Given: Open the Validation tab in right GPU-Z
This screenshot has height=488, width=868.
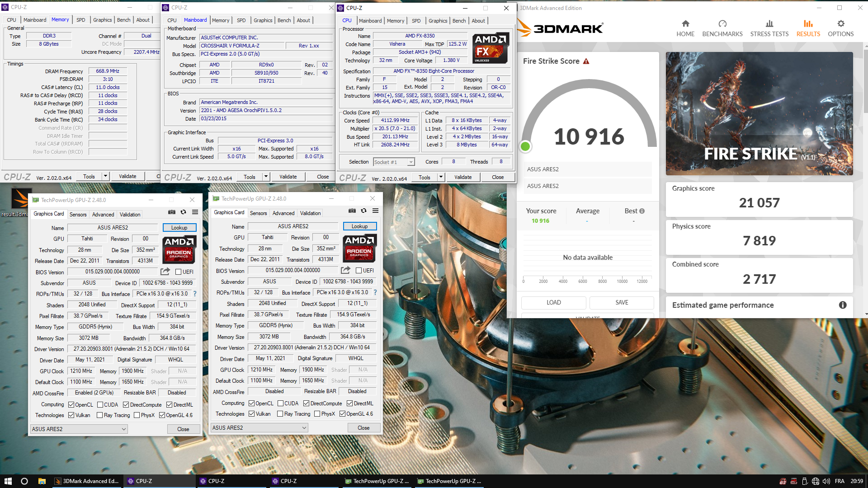Looking at the screenshot, I should (310, 213).
